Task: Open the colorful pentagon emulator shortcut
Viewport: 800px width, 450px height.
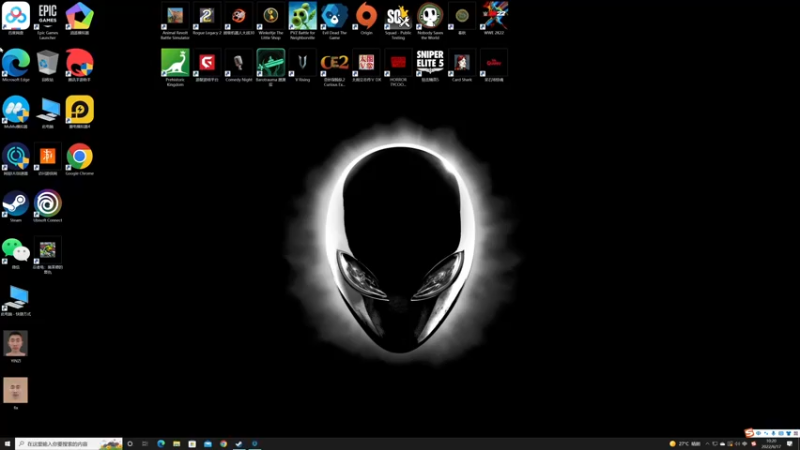Action: [x=80, y=18]
